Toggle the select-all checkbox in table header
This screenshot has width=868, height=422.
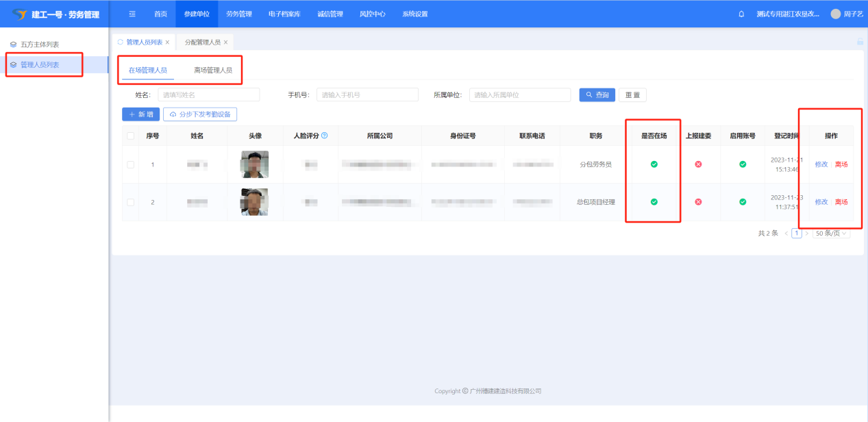pyautogui.click(x=131, y=136)
